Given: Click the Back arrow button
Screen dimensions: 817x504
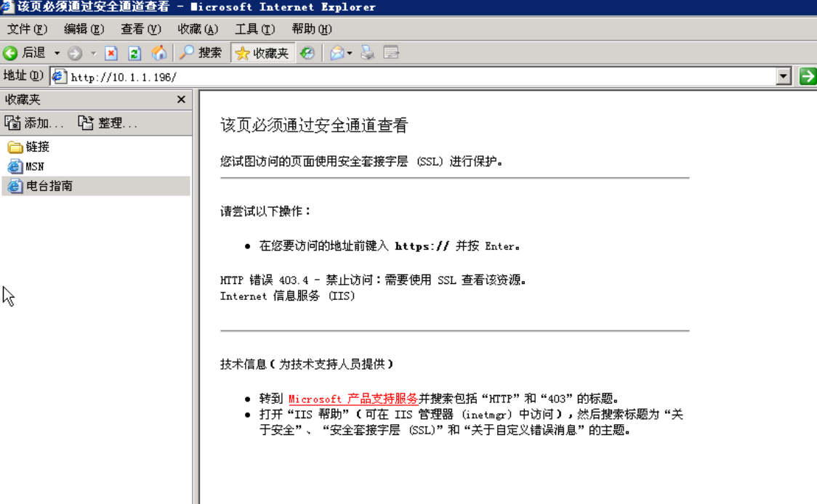Looking at the screenshot, I should (x=10, y=53).
